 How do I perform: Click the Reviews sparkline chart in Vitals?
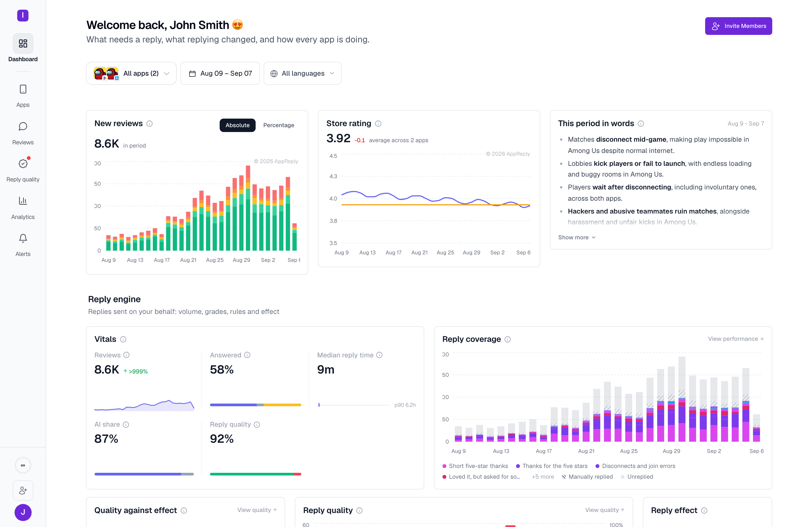[x=144, y=405]
